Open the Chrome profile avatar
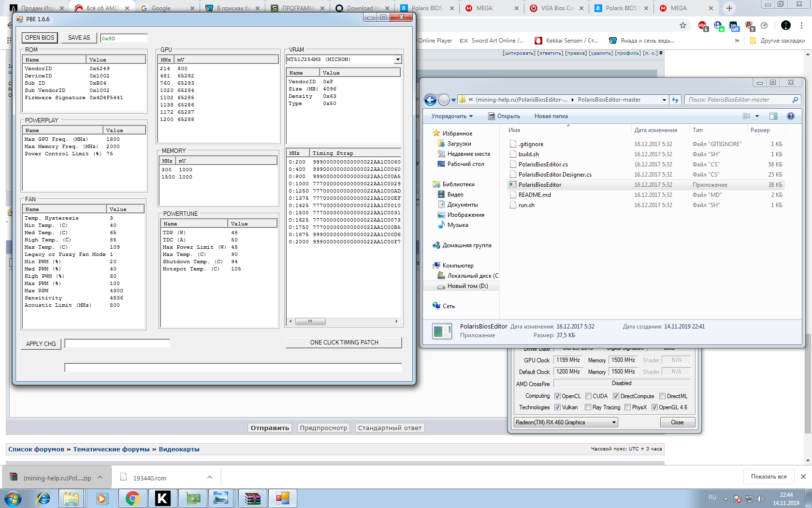The image size is (812, 508). click(x=786, y=26)
